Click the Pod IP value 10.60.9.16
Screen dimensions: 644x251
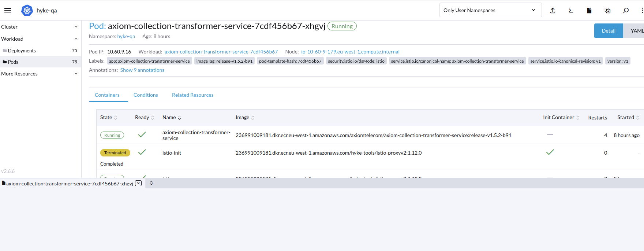[119, 52]
